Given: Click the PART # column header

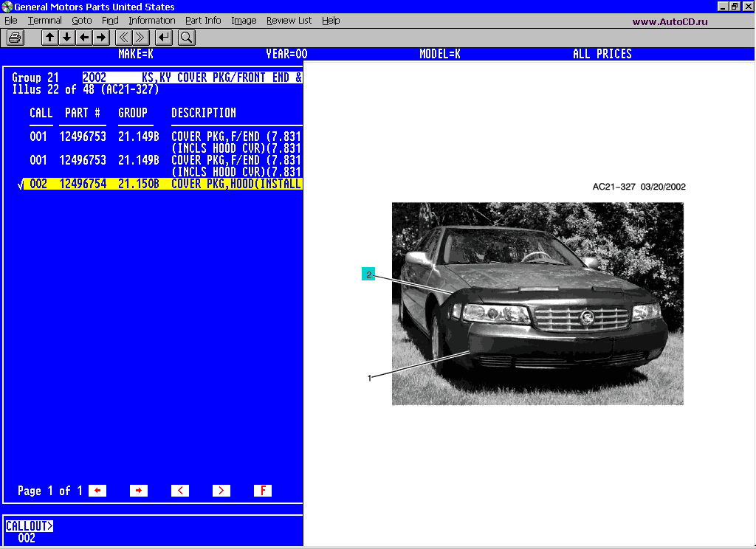Looking at the screenshot, I should [83, 113].
